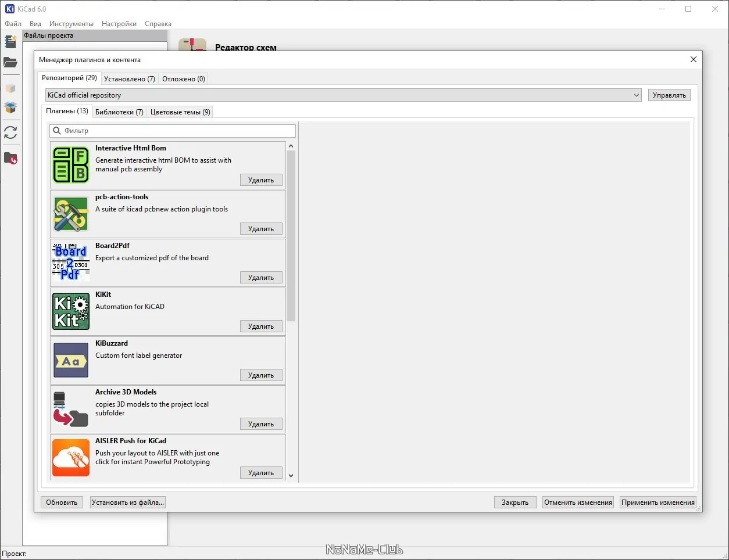Click the Редактор схем label behind dialog
The height and width of the screenshot is (560, 729).
(246, 47)
